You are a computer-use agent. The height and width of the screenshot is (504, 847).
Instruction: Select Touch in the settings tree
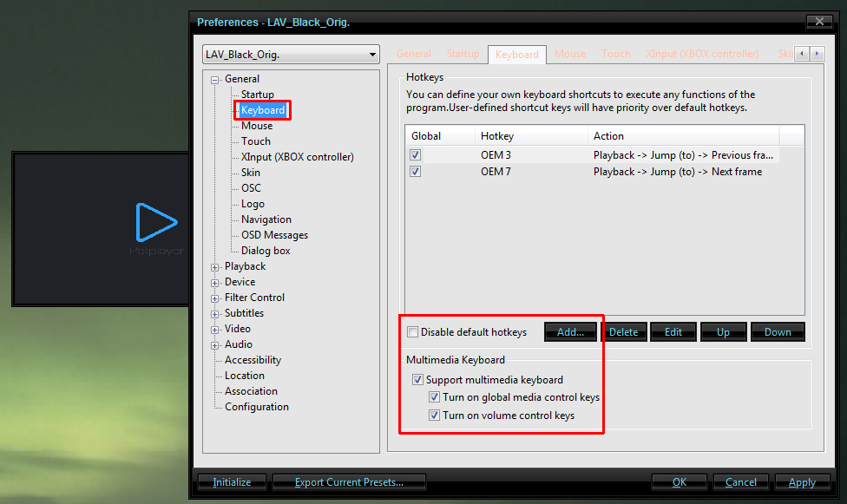(x=255, y=141)
